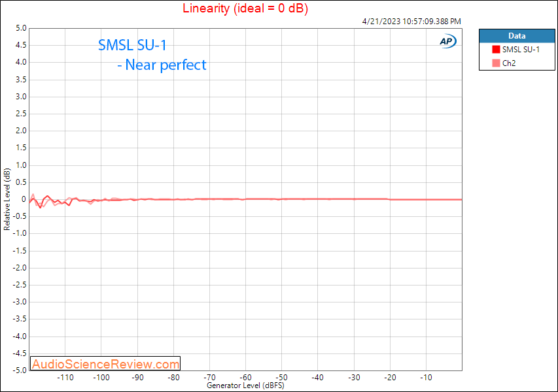Screen dimensions: 558x392
Task: Click the -80 tick label on horizontal axis
Action: click(173, 378)
